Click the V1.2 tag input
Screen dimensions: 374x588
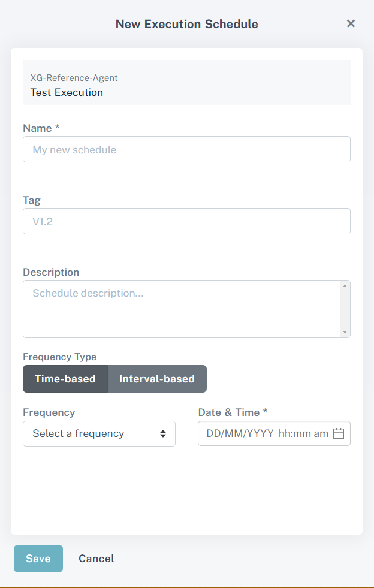[x=186, y=221]
